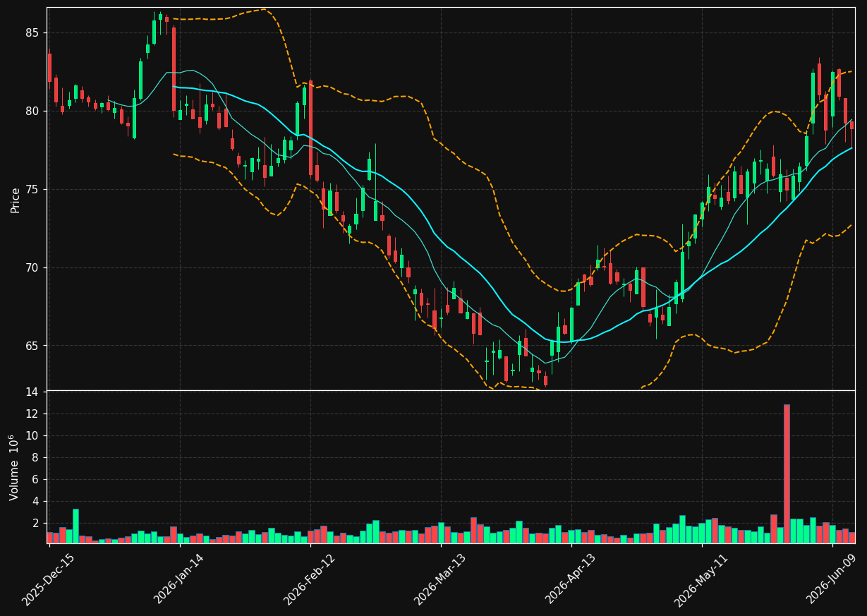The height and width of the screenshot is (616, 867).
Task: Click the large red candle near Feb-12
Action: [x=310, y=128]
